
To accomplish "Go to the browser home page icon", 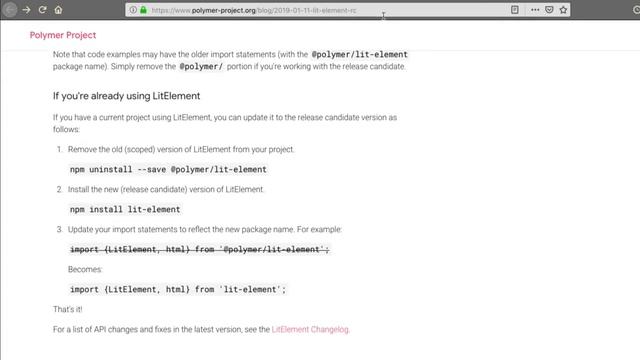I will (x=58, y=10).
